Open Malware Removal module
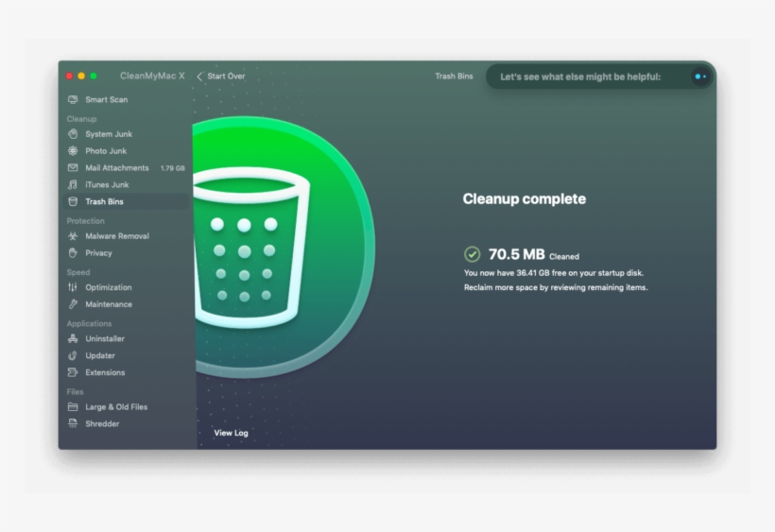Screen dimensions: 775x532 tap(126, 235)
